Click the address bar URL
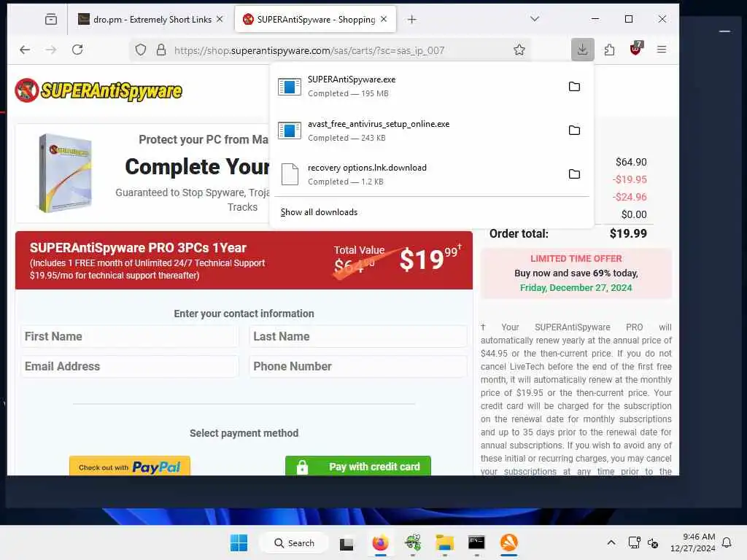Screen dimensions: 747x560 309,50
